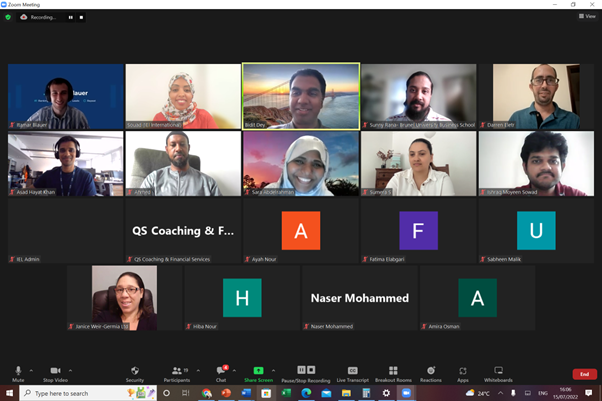
Task: Click the cloud Recording indicator icon
Action: 23,17
